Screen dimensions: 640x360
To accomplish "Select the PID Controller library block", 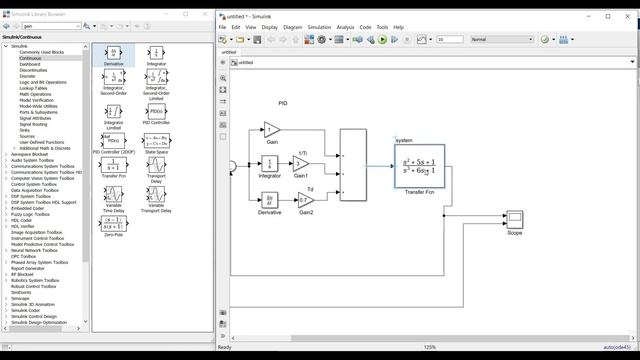I will point(156,114).
